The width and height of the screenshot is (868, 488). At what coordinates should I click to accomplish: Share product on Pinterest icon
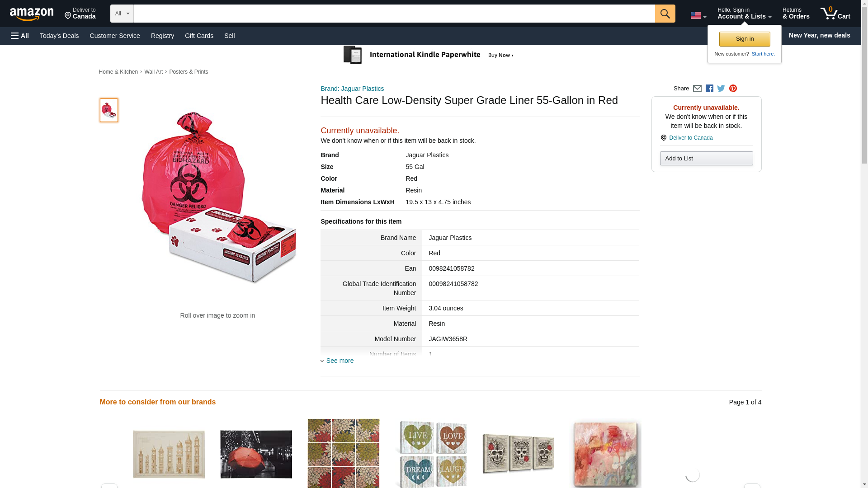[x=733, y=89]
